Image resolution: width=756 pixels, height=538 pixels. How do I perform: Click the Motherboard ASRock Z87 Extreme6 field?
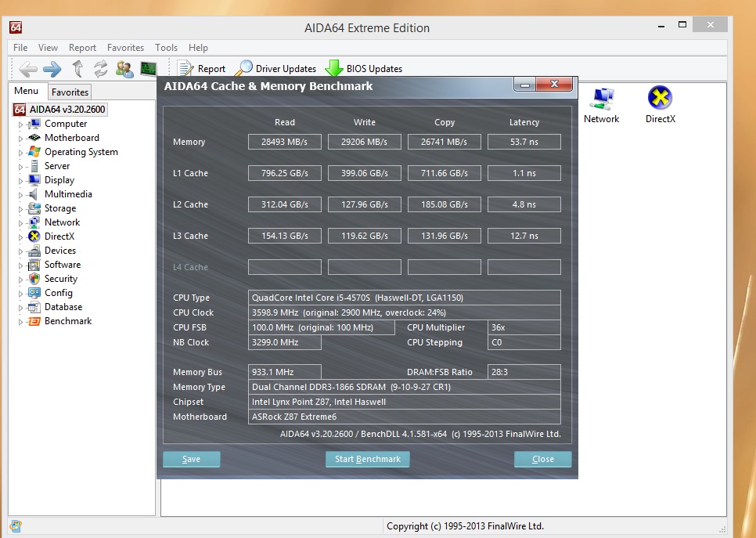pyautogui.click(x=404, y=417)
